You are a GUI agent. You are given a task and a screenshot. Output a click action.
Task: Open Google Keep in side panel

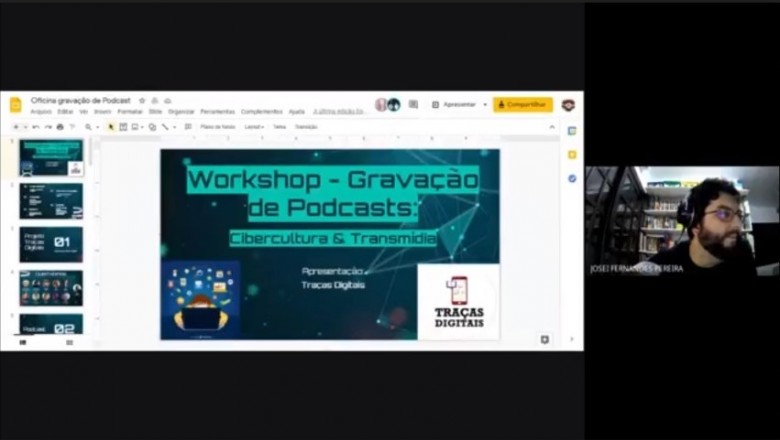[571, 154]
